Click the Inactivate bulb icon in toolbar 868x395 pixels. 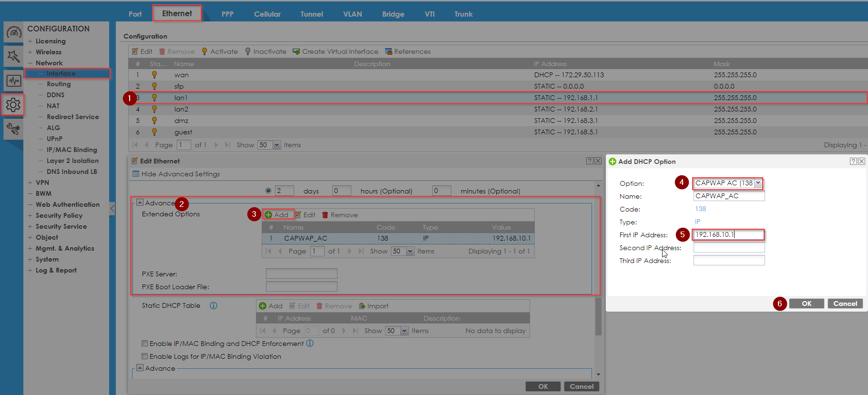point(248,51)
